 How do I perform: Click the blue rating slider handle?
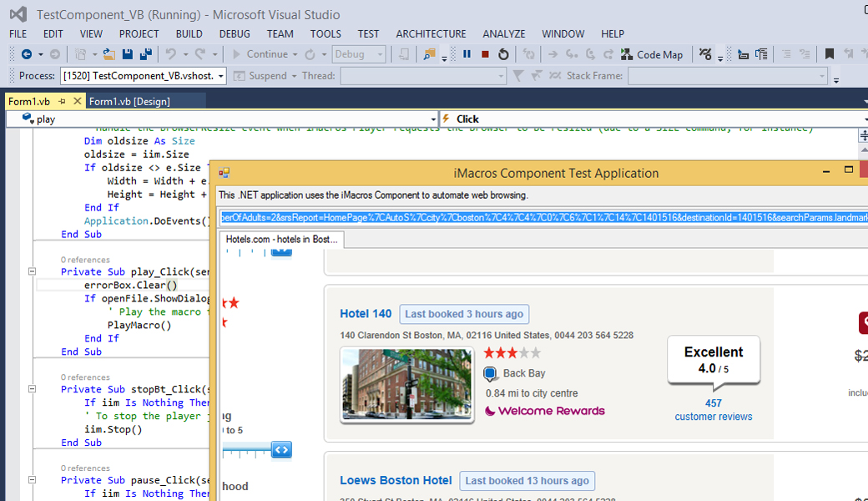coord(281,449)
